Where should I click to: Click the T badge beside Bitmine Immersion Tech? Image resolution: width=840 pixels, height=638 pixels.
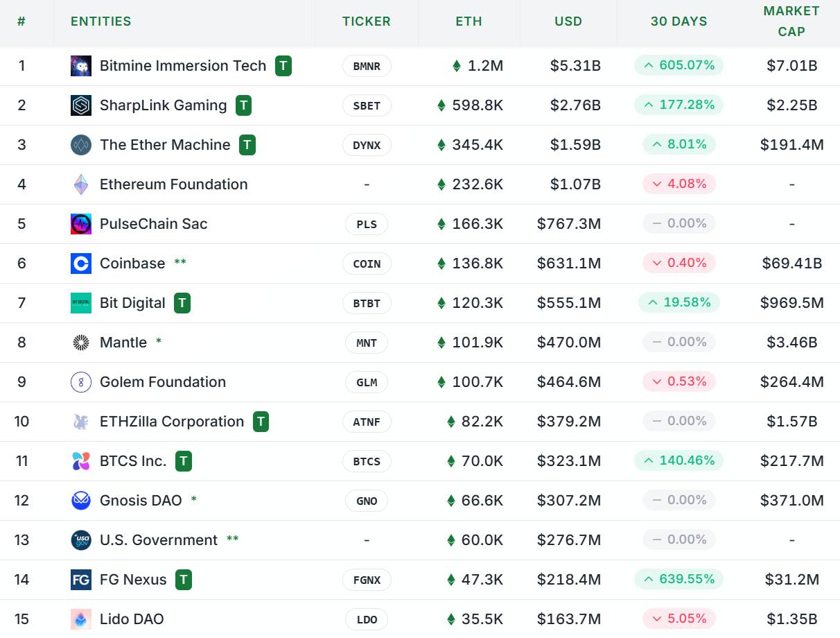(x=283, y=66)
